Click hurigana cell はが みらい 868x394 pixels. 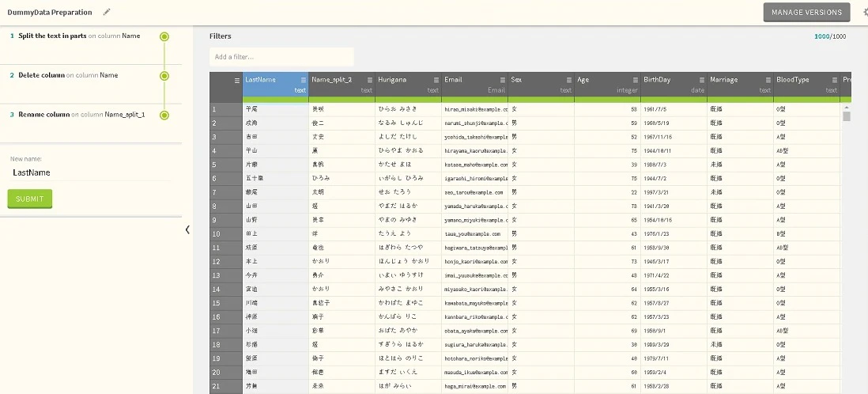tap(408, 386)
